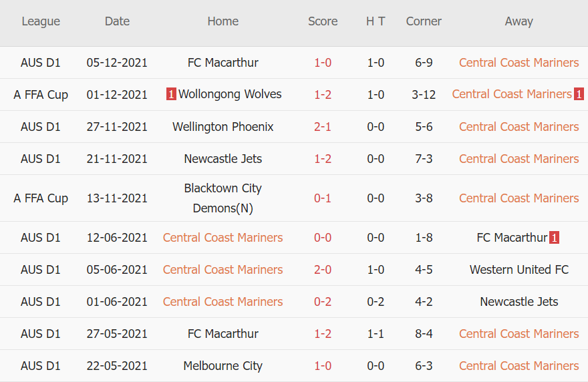588x382 pixels.
Task: Click the 22-05-2021 date cell
Action: (117, 366)
